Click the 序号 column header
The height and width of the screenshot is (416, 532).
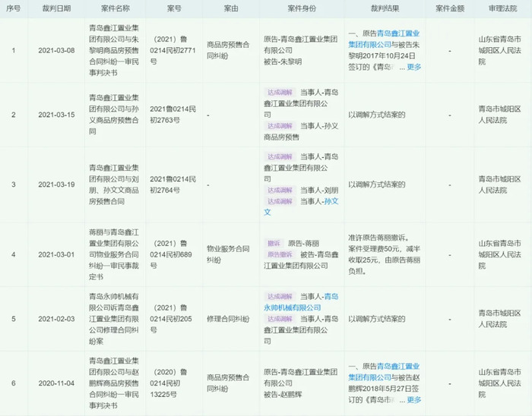click(x=13, y=8)
